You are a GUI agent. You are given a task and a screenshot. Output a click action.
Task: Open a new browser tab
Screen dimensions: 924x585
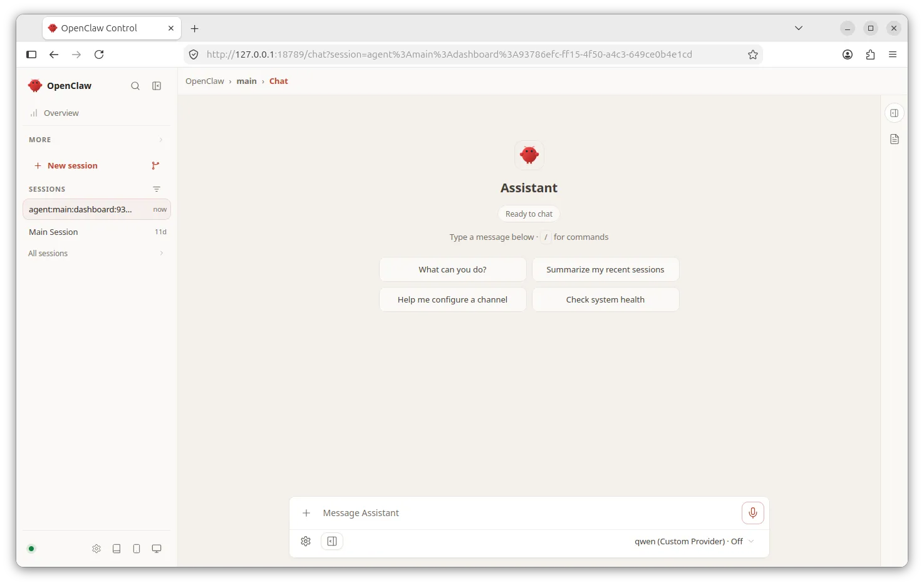(195, 28)
